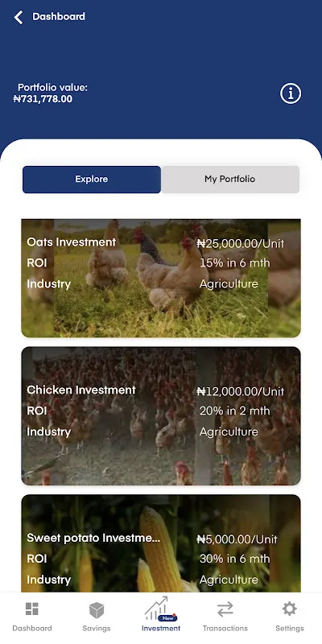Tap the ₦25,000.00/Unit price text

[240, 243]
